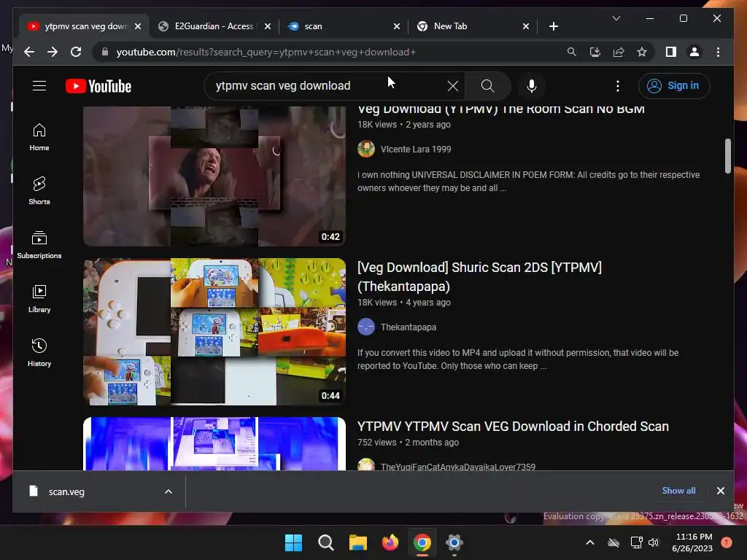Screen dimensions: 747x560
Task: Open the Chrome profile icon
Action: point(694,52)
